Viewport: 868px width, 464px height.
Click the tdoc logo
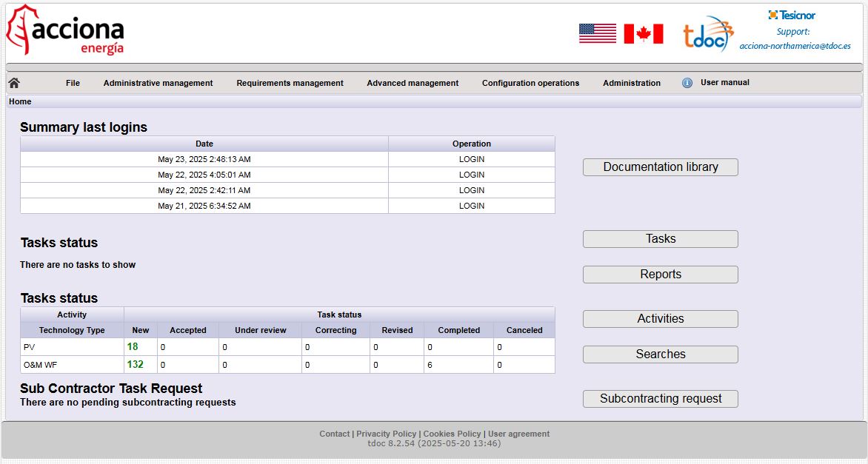(709, 34)
